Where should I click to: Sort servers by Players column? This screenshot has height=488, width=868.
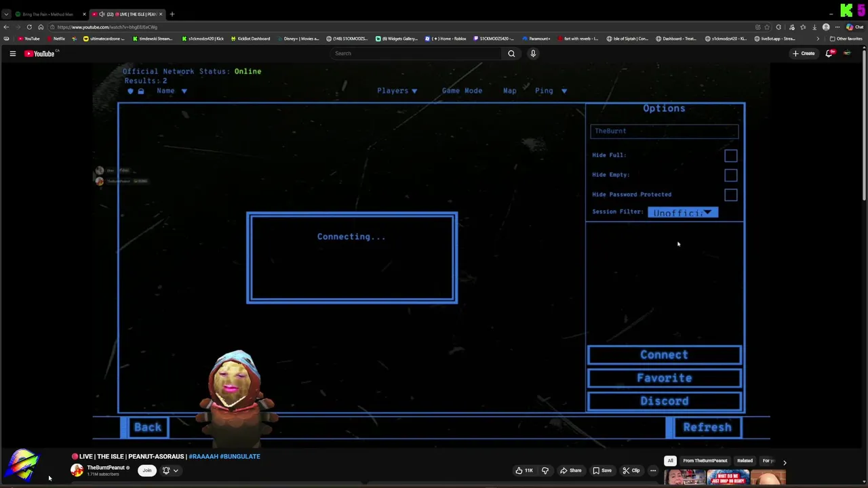(397, 91)
